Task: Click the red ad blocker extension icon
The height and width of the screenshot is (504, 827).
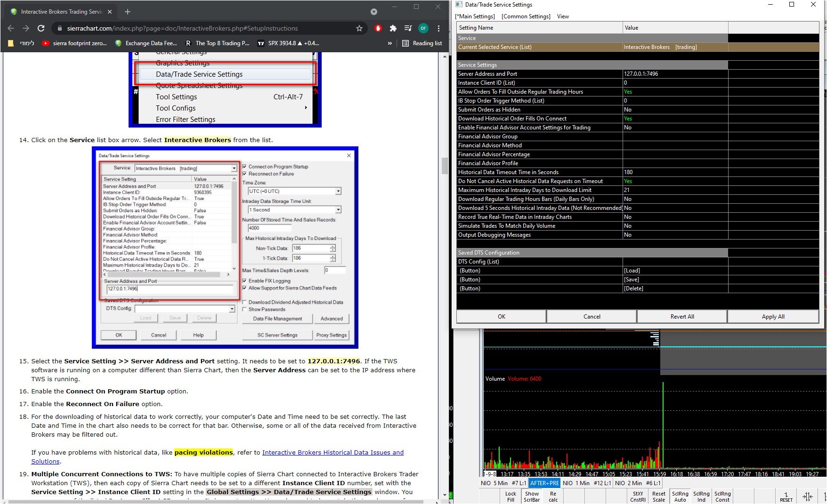Action: click(x=378, y=28)
